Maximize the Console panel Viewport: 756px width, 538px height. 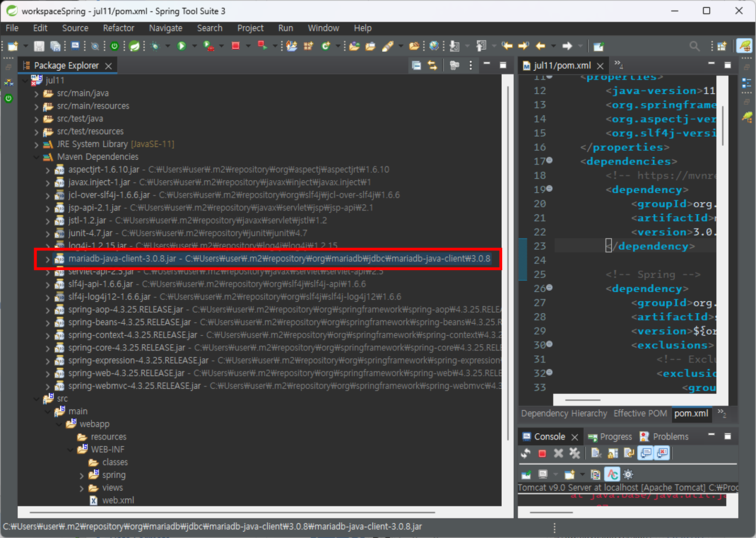(728, 436)
